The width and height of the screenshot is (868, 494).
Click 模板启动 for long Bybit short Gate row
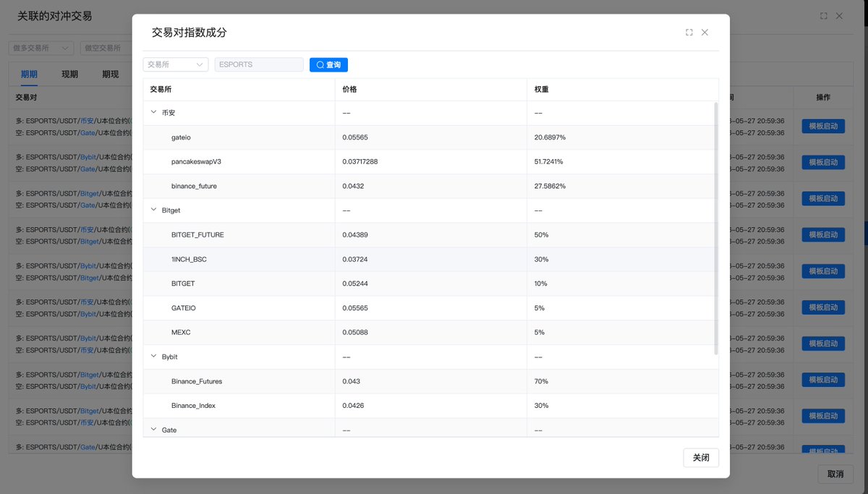click(823, 162)
